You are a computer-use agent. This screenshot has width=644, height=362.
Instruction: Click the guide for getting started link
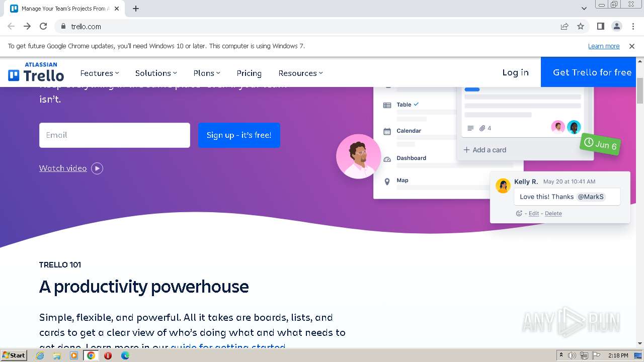228,347
